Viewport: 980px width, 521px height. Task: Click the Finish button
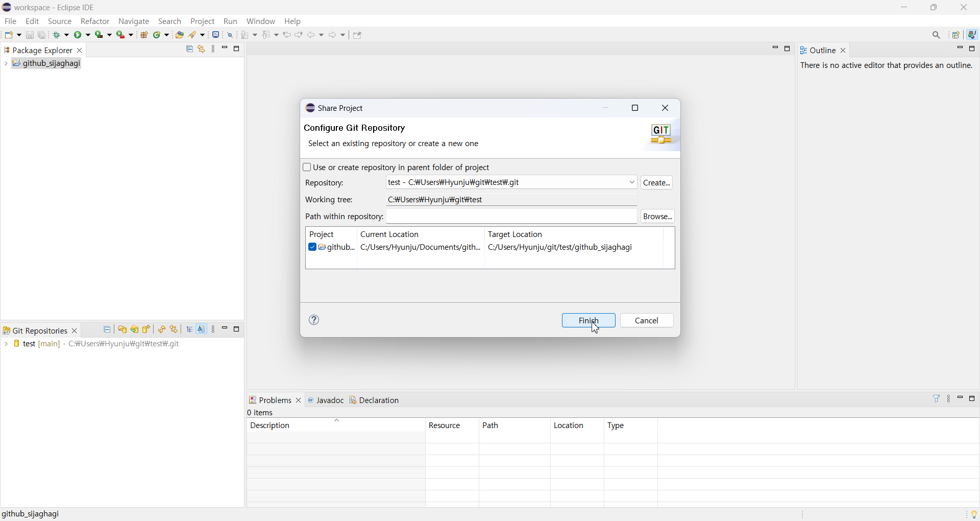(589, 320)
